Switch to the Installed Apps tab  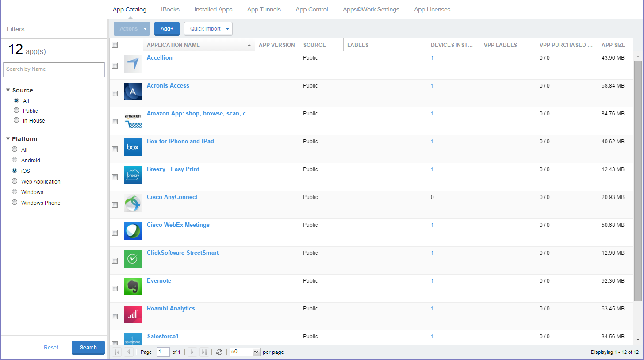[x=213, y=9]
